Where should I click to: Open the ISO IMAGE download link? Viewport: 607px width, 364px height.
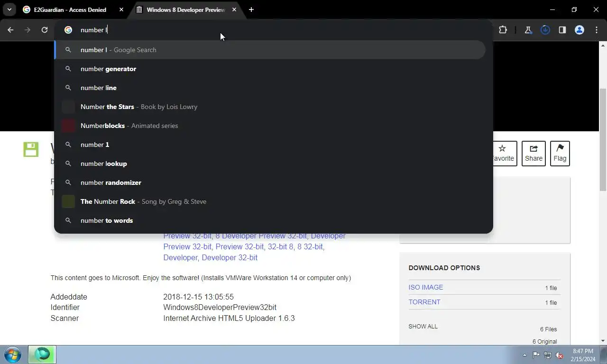click(425, 287)
